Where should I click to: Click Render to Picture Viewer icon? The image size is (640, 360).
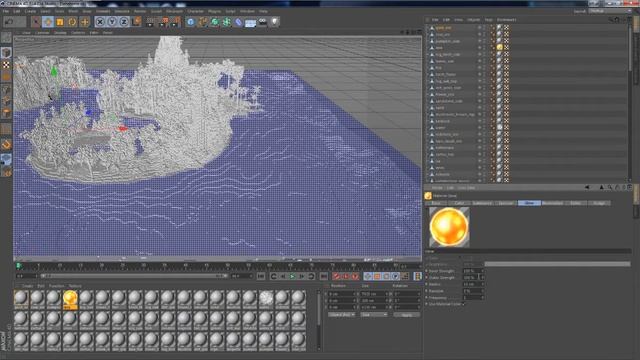(x=163, y=22)
